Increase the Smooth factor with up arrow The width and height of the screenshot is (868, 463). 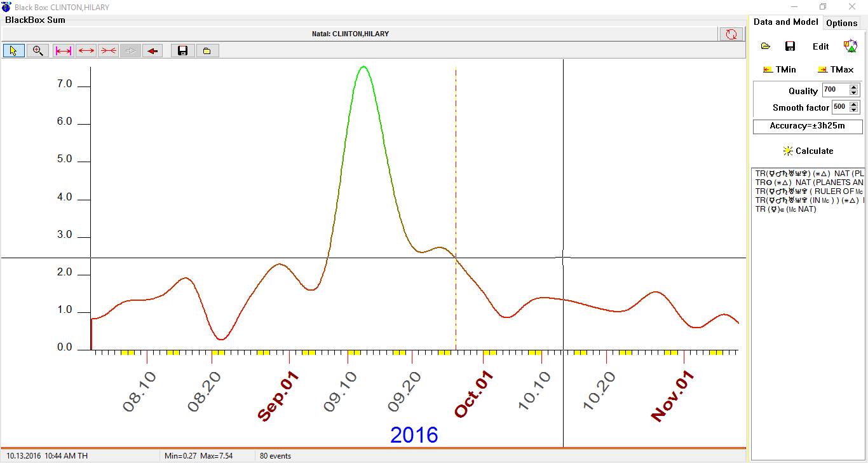(x=854, y=104)
